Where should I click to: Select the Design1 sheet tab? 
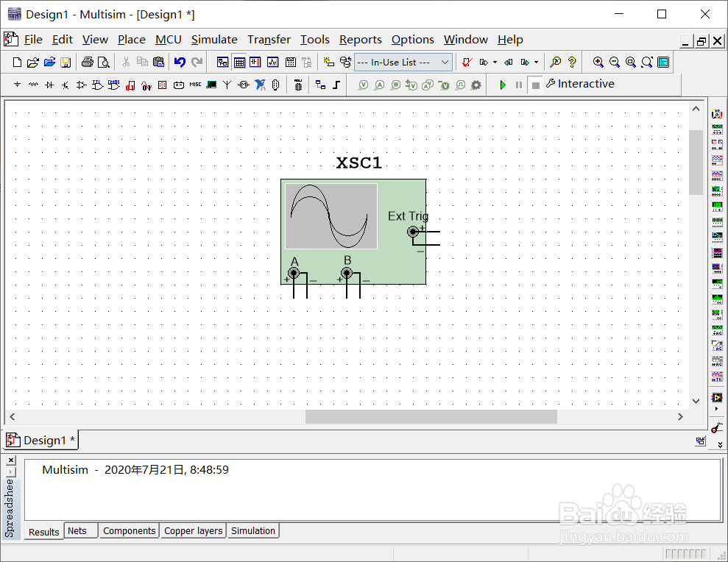tap(41, 440)
